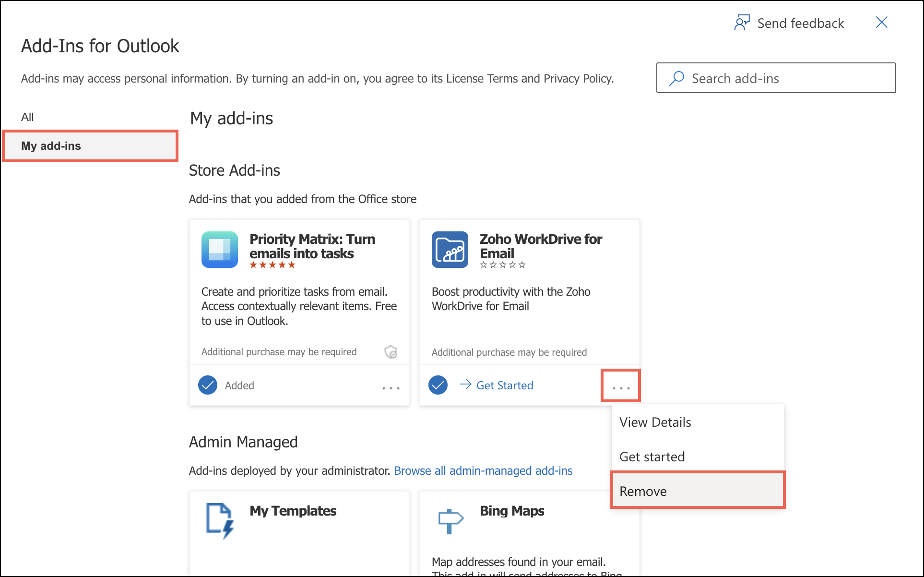
Task: Click the Send feedback person icon
Action: (x=742, y=23)
